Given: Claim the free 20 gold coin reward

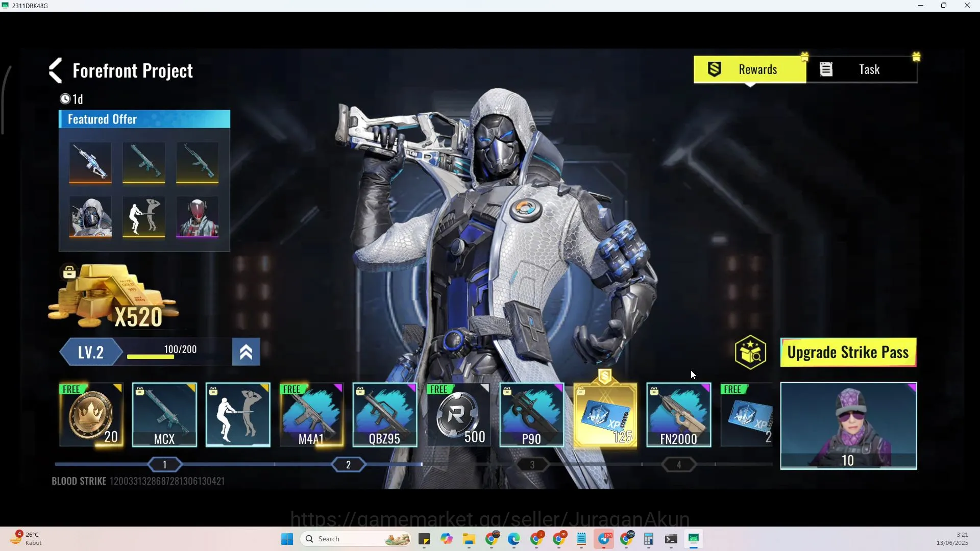Looking at the screenshot, I should [91, 415].
